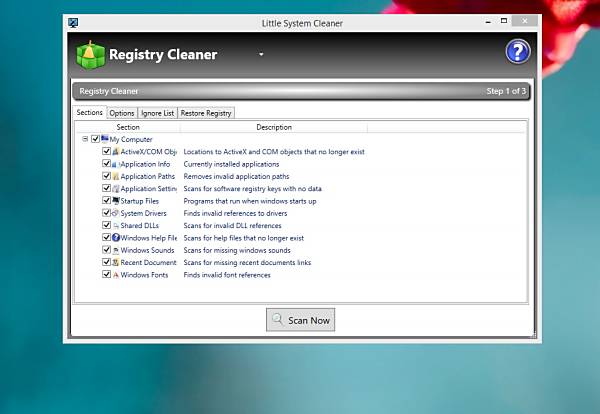Click the Scan Now button

click(x=300, y=320)
